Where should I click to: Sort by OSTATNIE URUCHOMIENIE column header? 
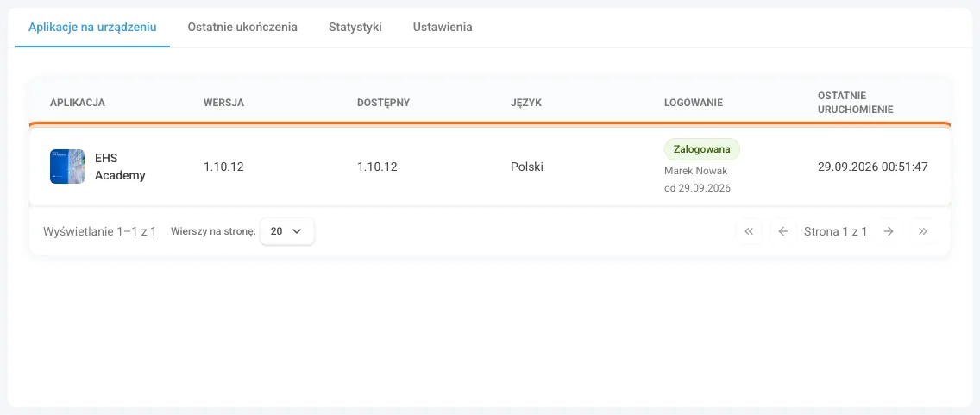(855, 103)
